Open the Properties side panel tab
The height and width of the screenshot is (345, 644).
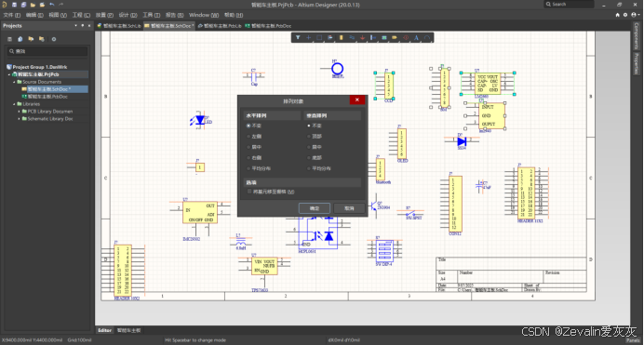(637, 63)
